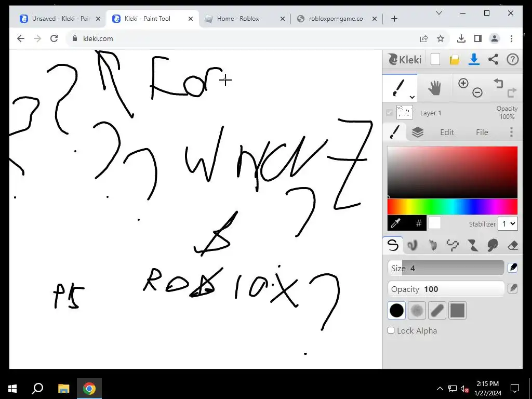532x399 pixels.
Task: Click the kleki.com address bar
Action: [x=244, y=38]
